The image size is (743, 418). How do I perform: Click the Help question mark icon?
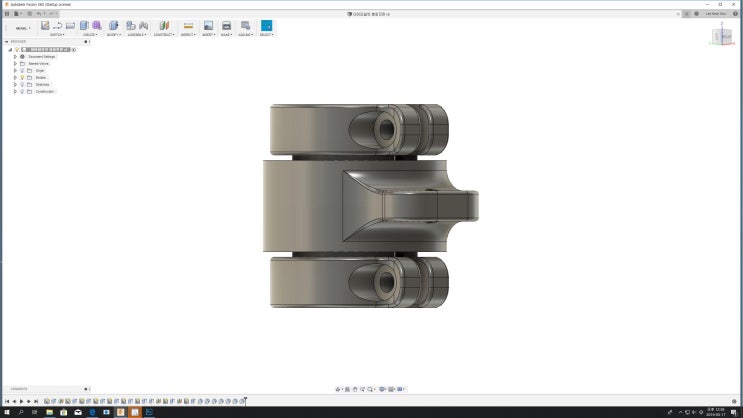click(735, 14)
